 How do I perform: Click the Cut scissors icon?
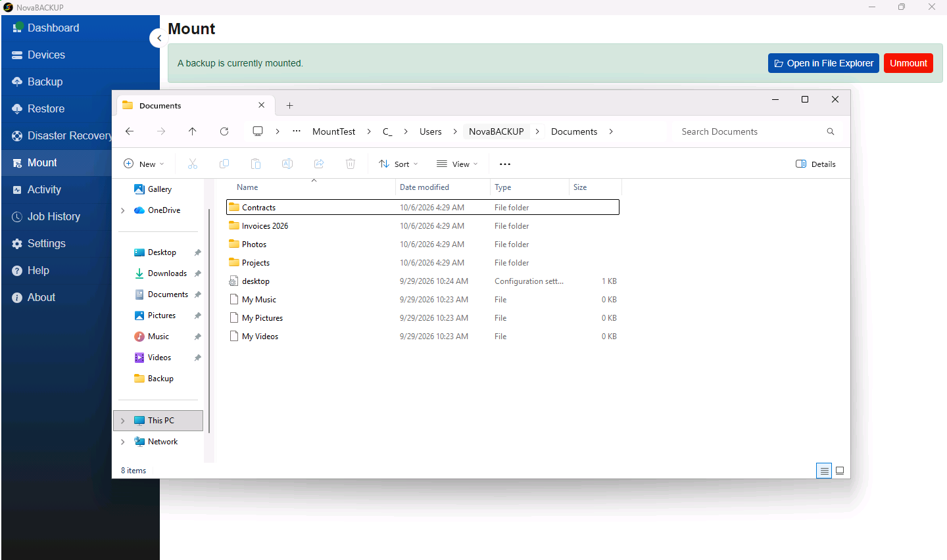click(x=193, y=164)
